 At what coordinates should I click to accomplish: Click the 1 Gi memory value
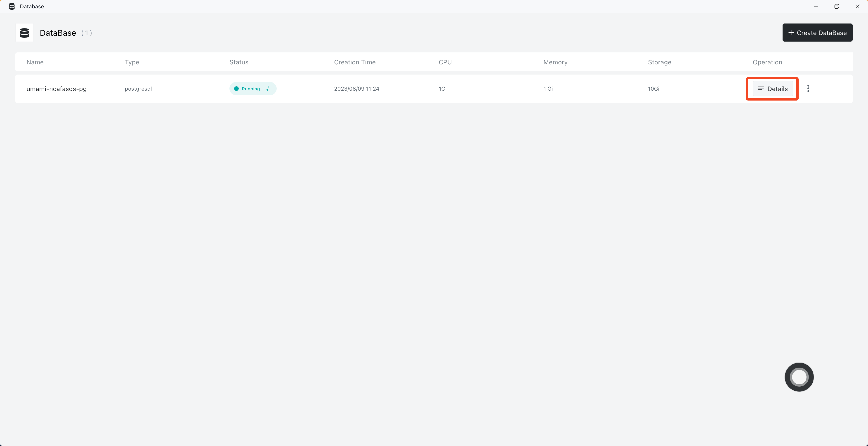(x=548, y=89)
